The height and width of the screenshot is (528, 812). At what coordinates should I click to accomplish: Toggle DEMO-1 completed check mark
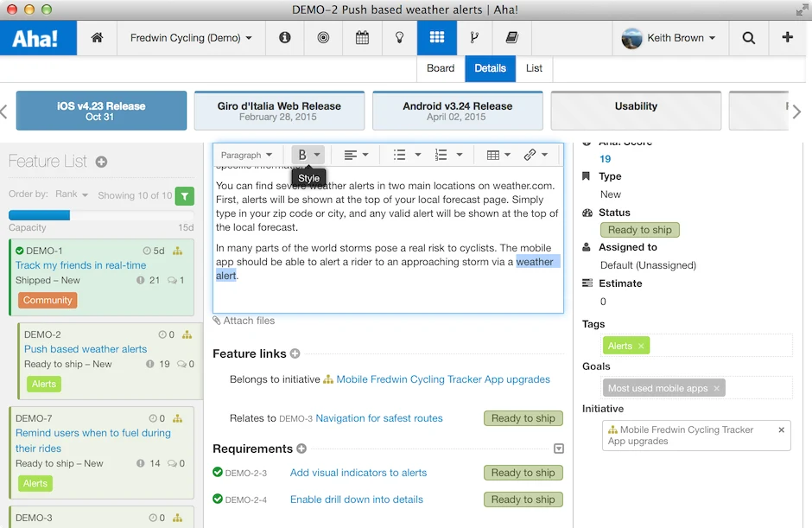[20, 251]
